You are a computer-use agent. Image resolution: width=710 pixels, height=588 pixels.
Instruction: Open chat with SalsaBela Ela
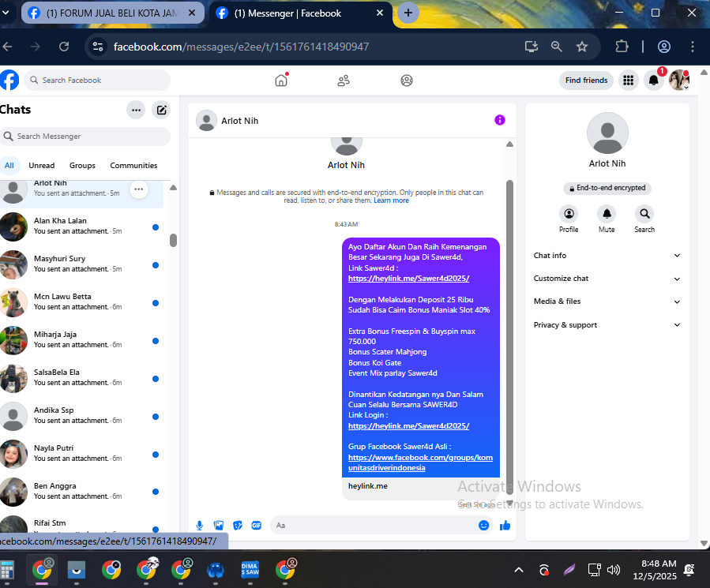coord(81,377)
